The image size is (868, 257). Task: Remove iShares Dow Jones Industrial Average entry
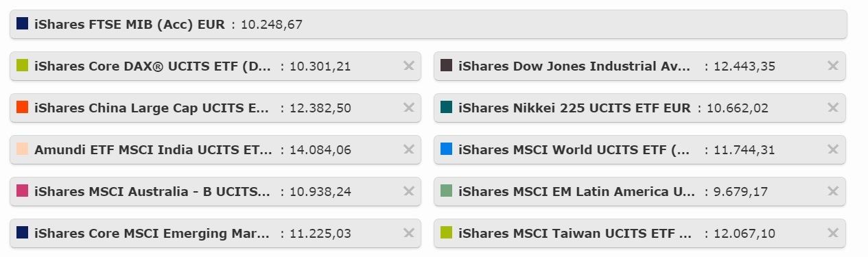click(x=833, y=66)
